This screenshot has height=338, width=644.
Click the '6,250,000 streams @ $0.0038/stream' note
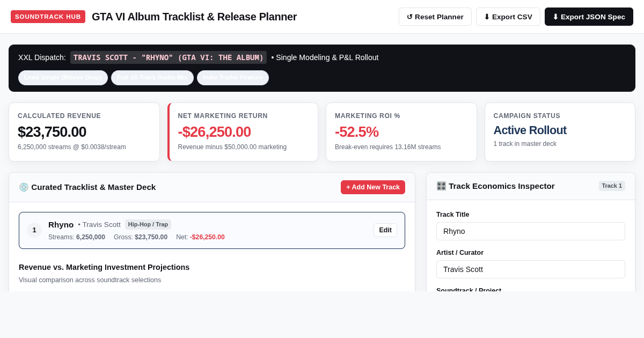coord(72,147)
